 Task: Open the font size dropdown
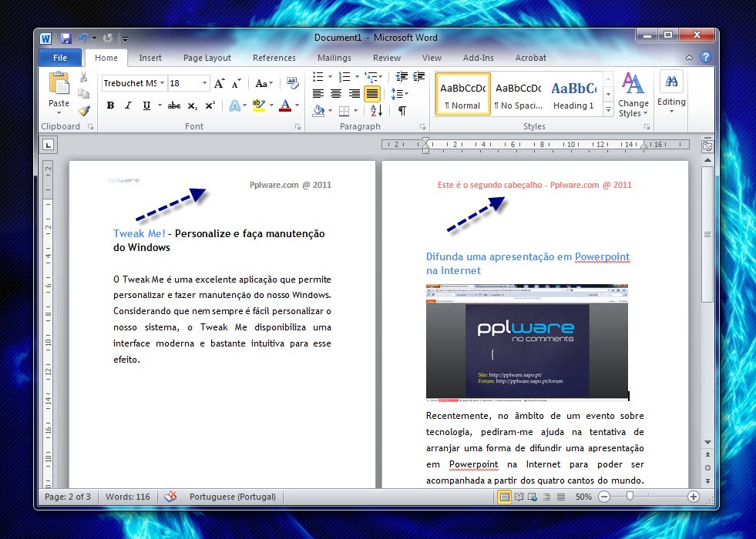[x=204, y=83]
